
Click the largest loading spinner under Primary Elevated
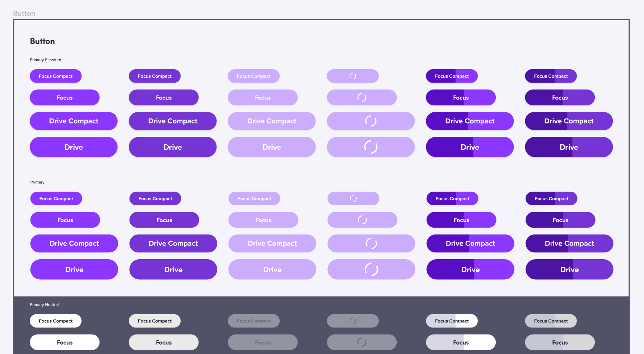coord(371,147)
